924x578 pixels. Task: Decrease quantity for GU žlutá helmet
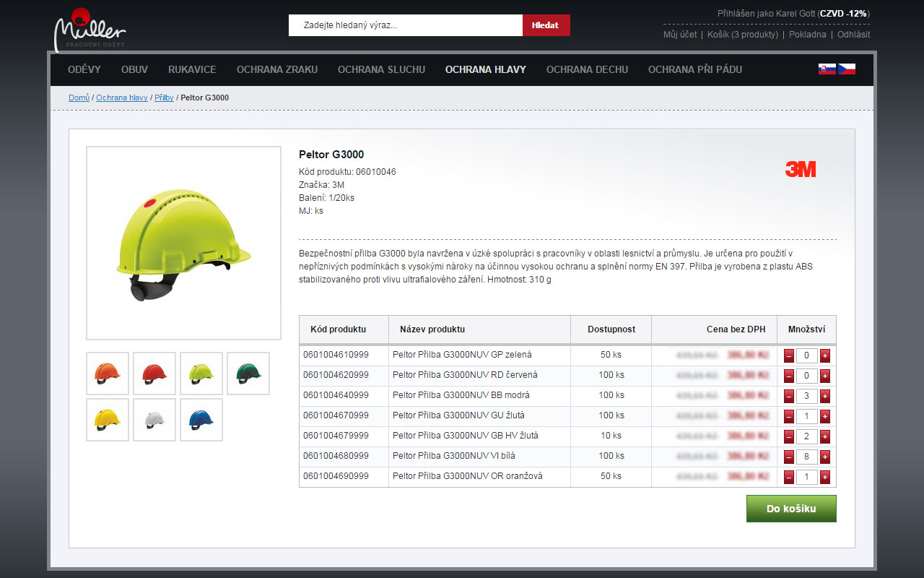tap(789, 416)
